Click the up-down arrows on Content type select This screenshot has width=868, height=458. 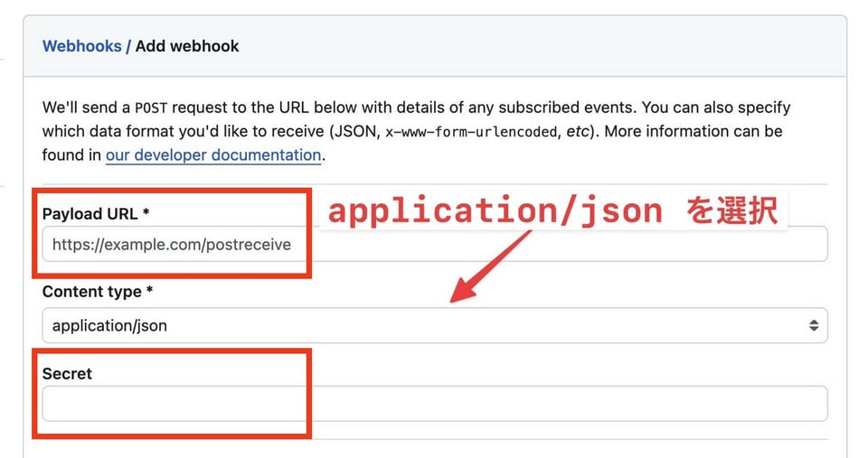point(814,325)
